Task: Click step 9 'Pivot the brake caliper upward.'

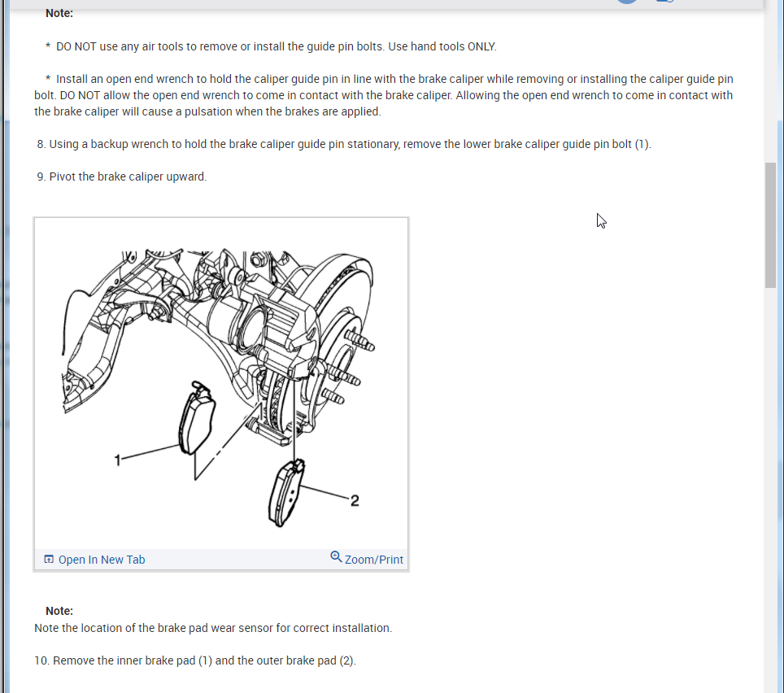Action: click(121, 177)
